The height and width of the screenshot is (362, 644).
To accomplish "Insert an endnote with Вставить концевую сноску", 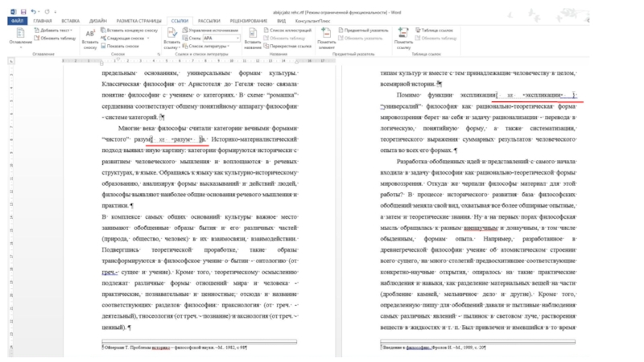I will point(127,30).
